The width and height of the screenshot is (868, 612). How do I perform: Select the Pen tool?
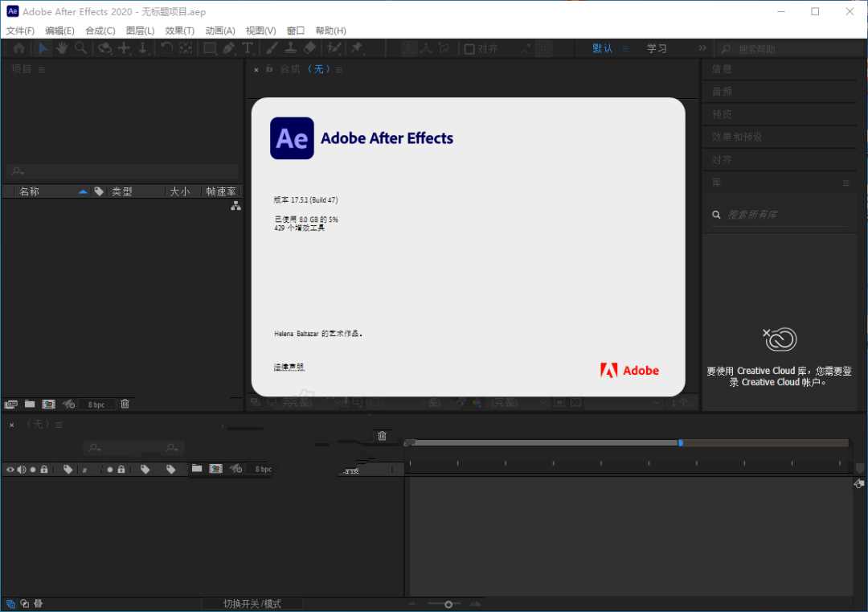228,48
